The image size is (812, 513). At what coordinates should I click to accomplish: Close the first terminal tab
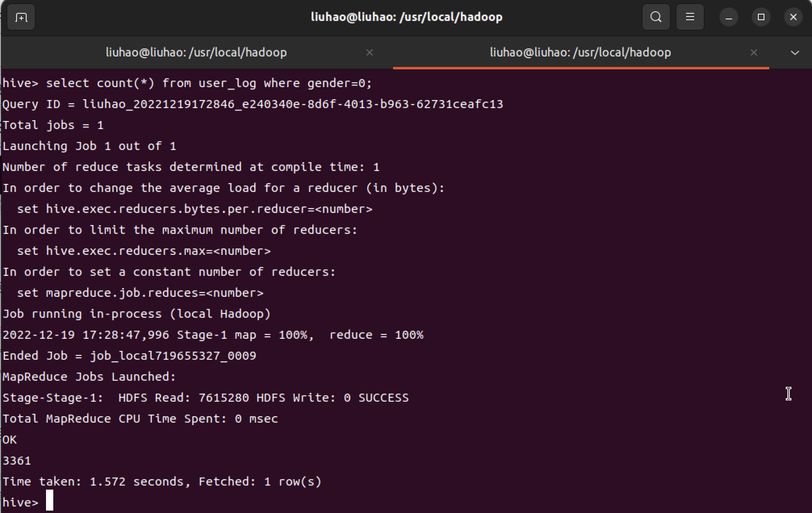(x=370, y=52)
